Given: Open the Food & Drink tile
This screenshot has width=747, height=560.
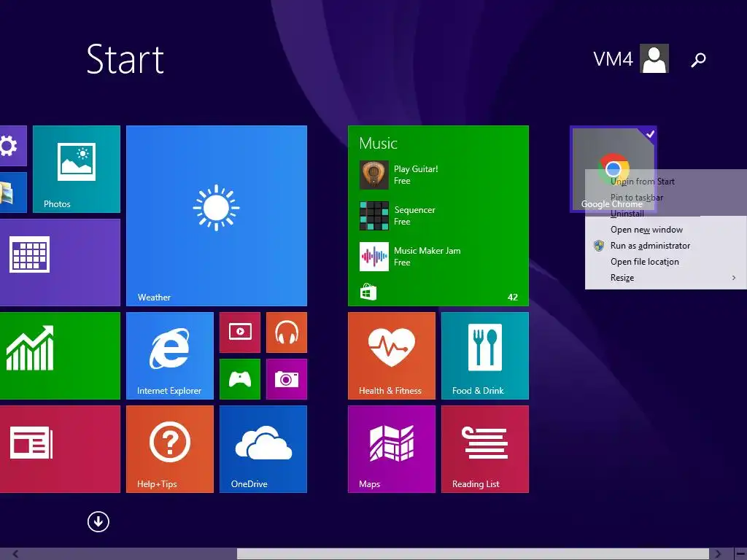Looking at the screenshot, I should pyautogui.click(x=485, y=356).
